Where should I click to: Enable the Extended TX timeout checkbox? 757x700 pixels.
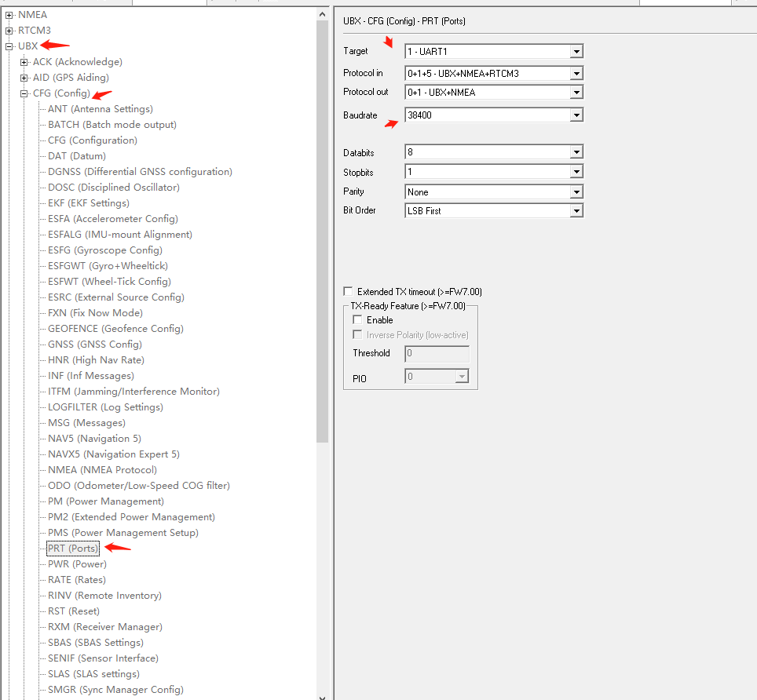pyautogui.click(x=348, y=291)
